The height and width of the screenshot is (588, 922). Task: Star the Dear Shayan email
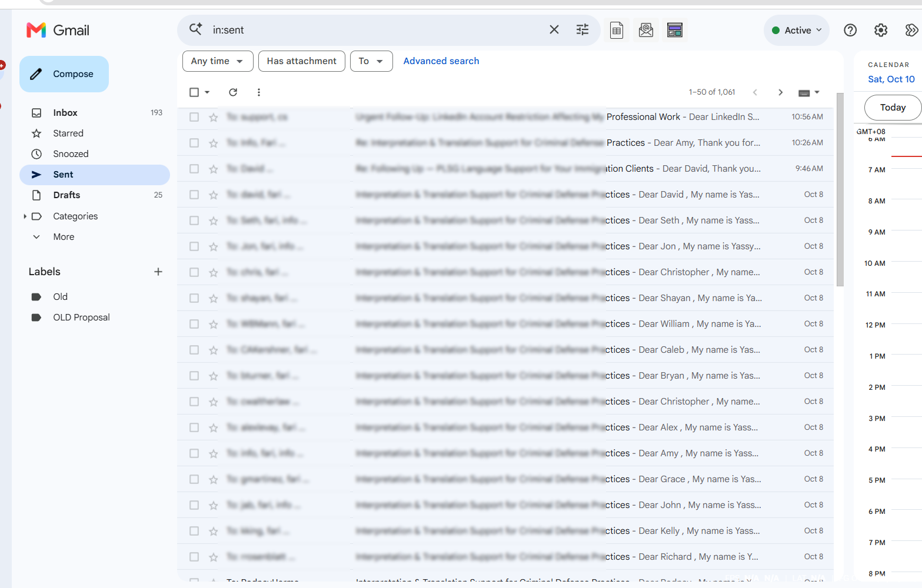pos(214,298)
